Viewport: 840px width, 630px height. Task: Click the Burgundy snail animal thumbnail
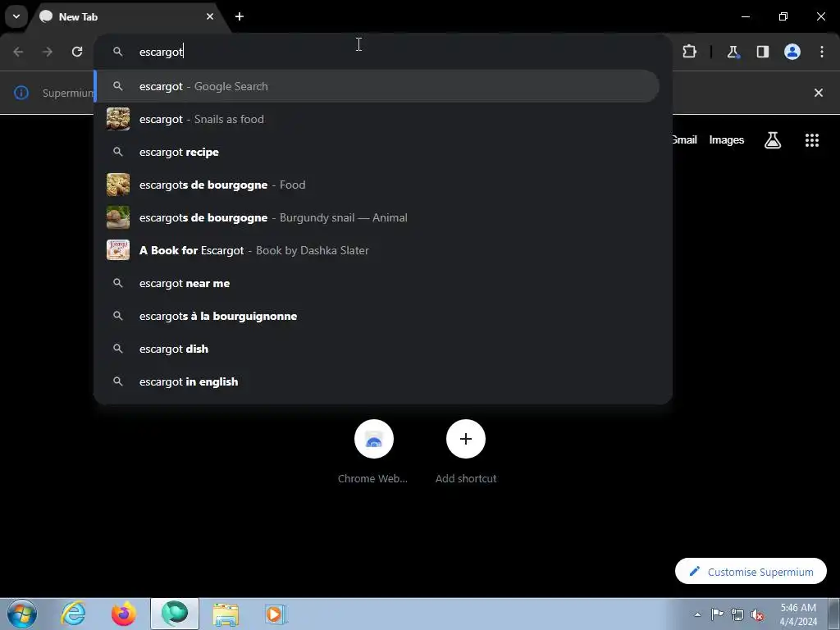pyautogui.click(x=118, y=217)
